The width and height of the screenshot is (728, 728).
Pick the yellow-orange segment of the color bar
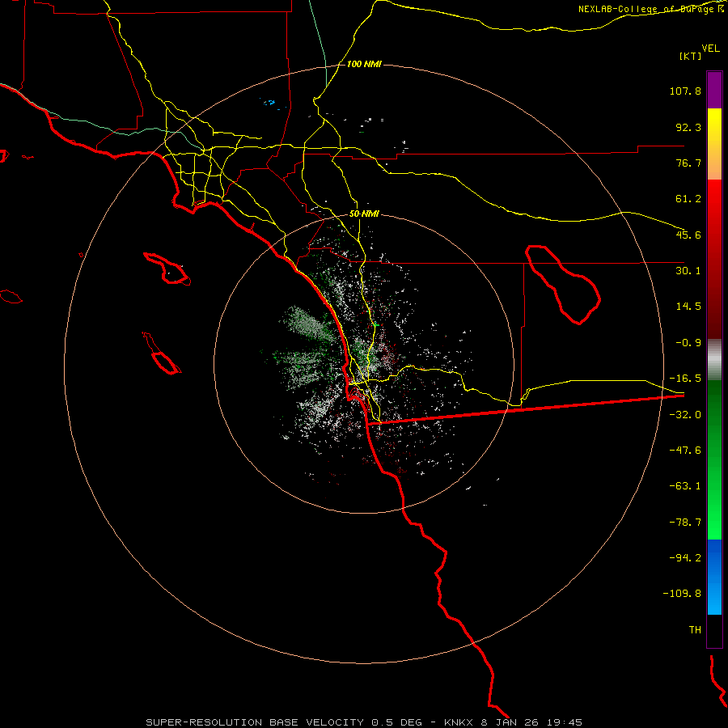[714, 144]
